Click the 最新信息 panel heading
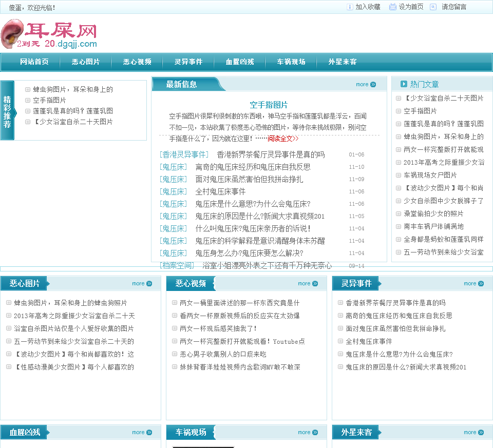This screenshot has width=493, height=448. (181, 84)
